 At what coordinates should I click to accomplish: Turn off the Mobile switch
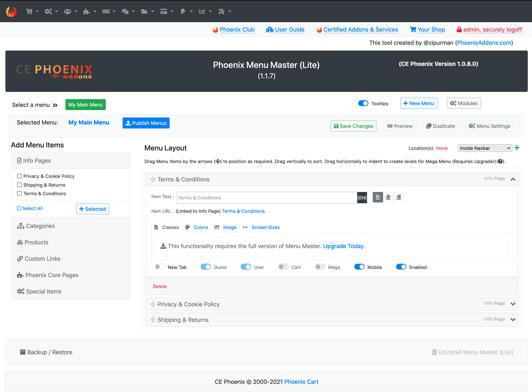(359, 267)
